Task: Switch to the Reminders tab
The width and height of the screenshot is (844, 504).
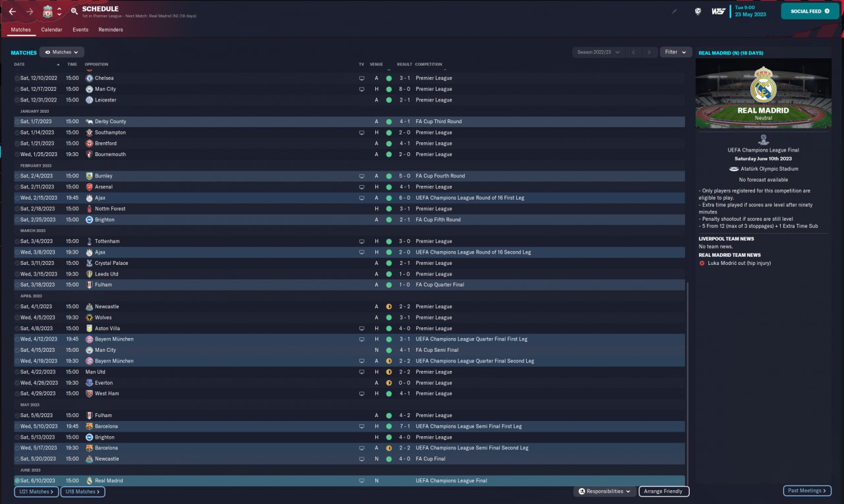Action: coord(111,30)
